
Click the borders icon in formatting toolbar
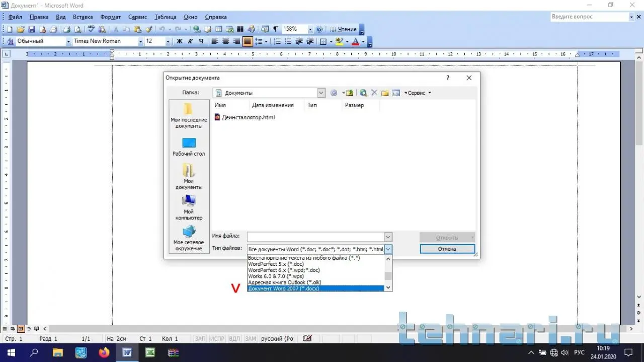324,41
